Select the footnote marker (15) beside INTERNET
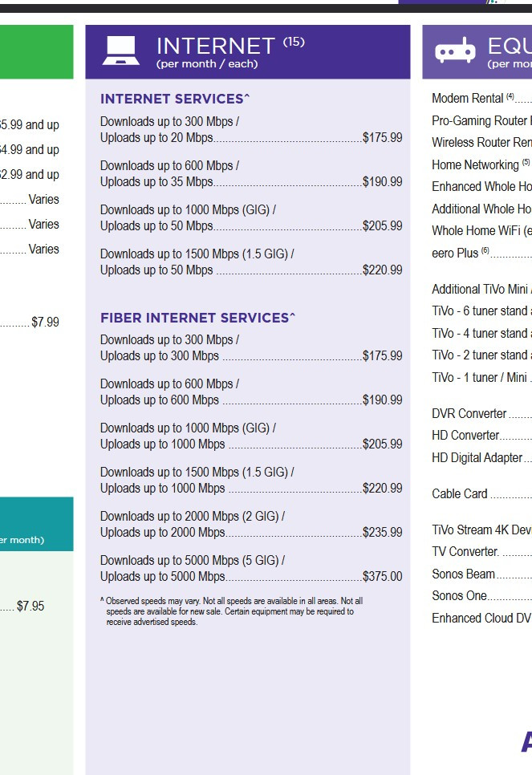The height and width of the screenshot is (775, 532). [294, 42]
